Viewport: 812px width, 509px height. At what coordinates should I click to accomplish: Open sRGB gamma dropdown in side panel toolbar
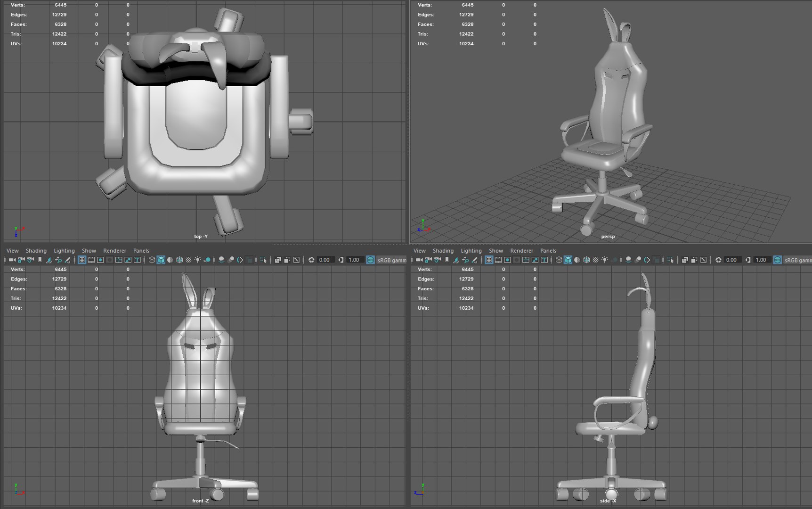coord(798,260)
